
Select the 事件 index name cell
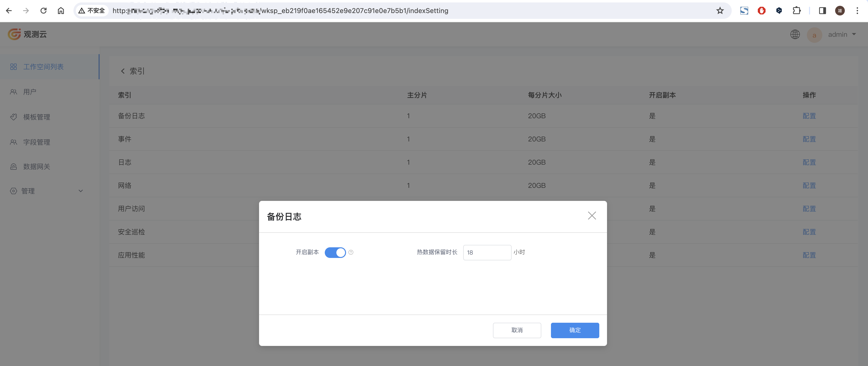point(124,139)
